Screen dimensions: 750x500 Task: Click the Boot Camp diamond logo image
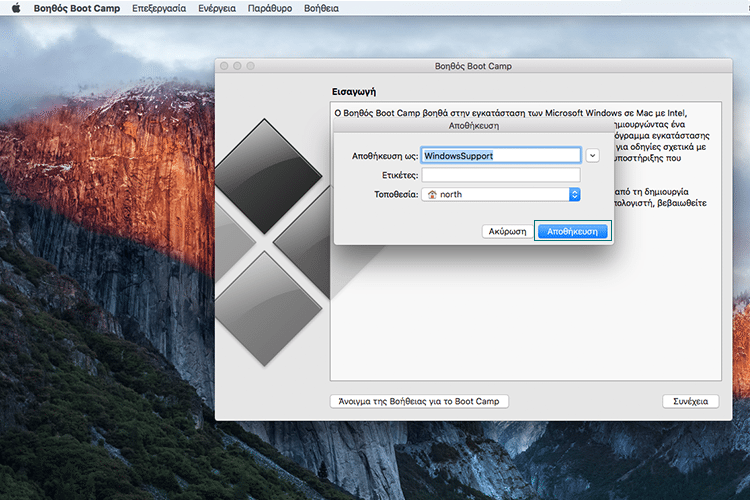[273, 243]
